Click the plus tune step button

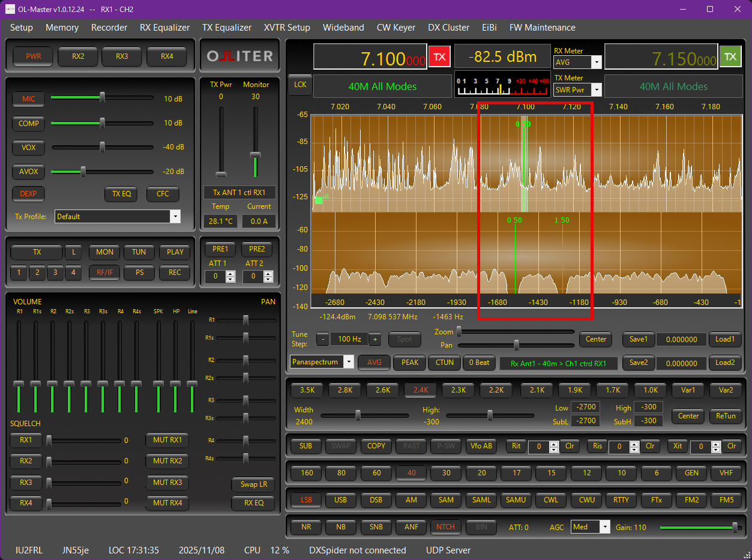[375, 339]
